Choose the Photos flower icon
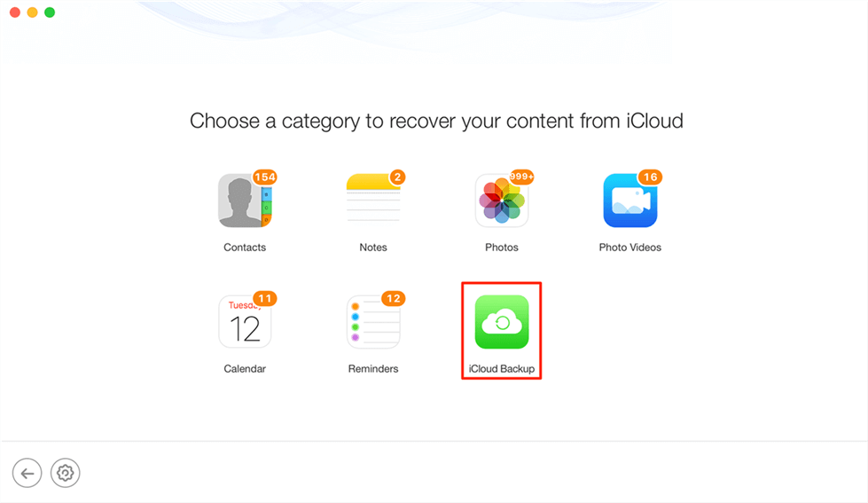This screenshot has height=503, width=868. tap(501, 200)
